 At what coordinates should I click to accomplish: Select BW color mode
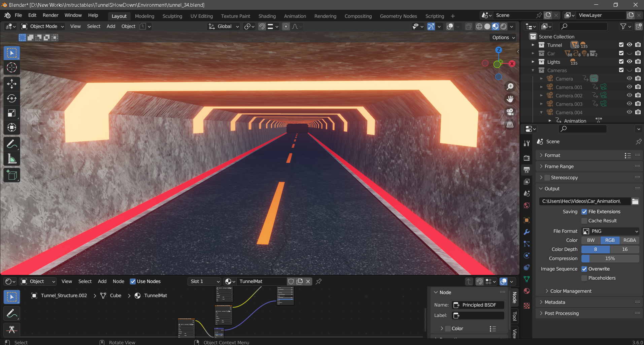[x=591, y=240]
